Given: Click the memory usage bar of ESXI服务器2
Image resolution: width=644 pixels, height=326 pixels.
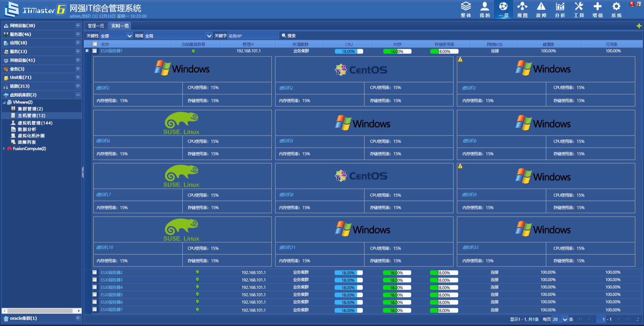Looking at the screenshot, I should (x=397, y=273).
